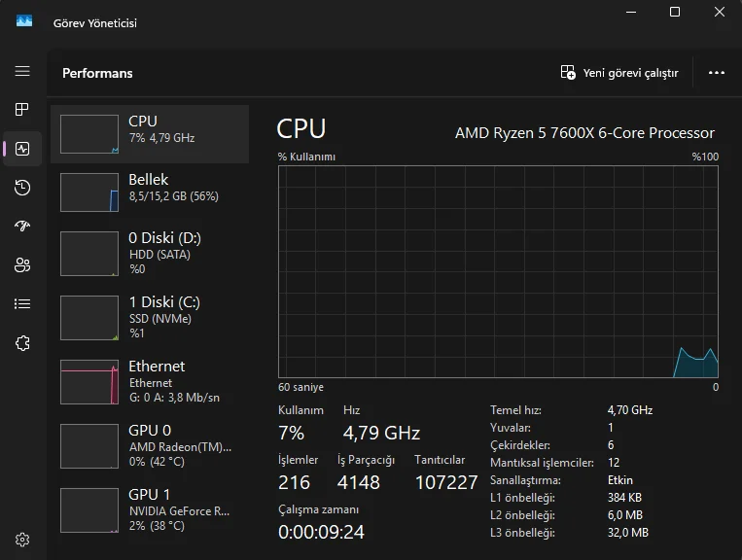Click the CPU usage graph
Viewport: 742px width, 560px height.
(x=498, y=271)
